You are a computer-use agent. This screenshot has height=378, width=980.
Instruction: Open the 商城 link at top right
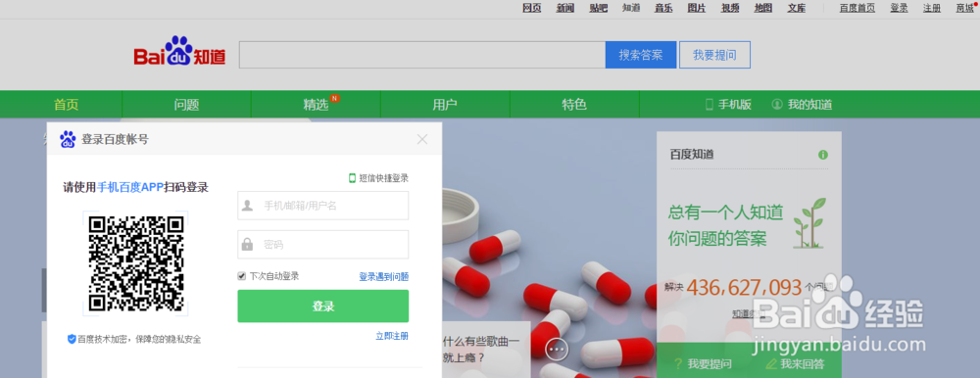click(964, 8)
